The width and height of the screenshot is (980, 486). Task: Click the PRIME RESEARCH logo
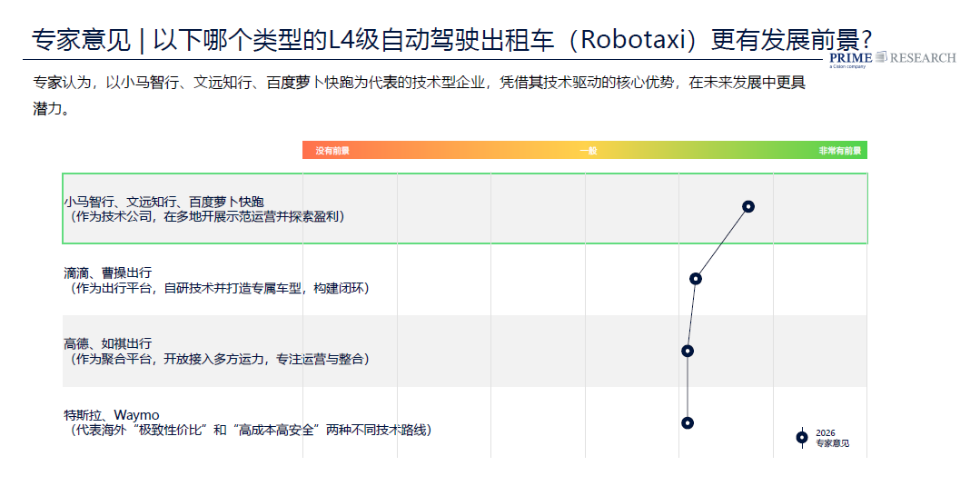(x=893, y=59)
